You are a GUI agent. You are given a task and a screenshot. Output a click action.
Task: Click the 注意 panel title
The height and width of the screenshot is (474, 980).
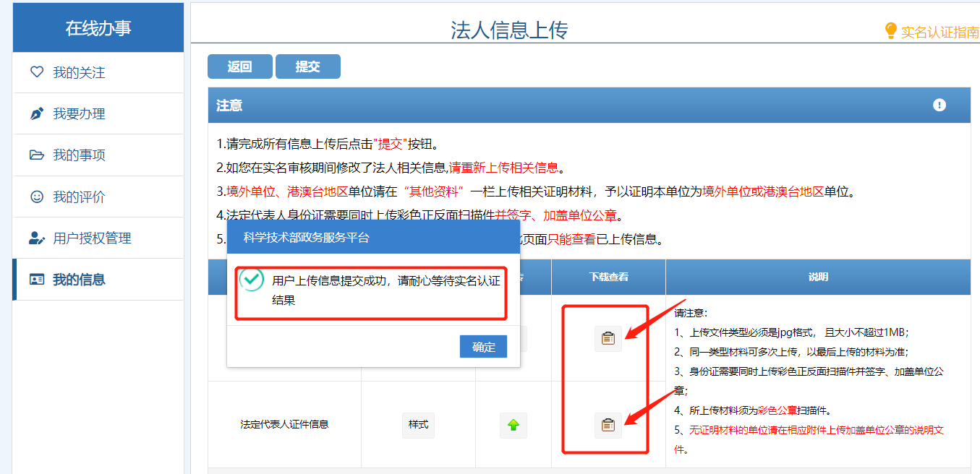pyautogui.click(x=229, y=105)
